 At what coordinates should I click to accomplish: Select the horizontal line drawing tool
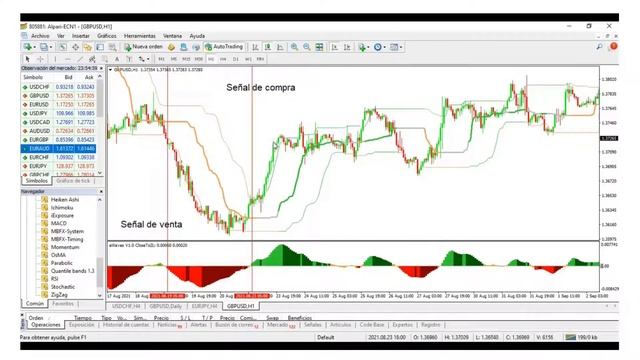point(68,59)
